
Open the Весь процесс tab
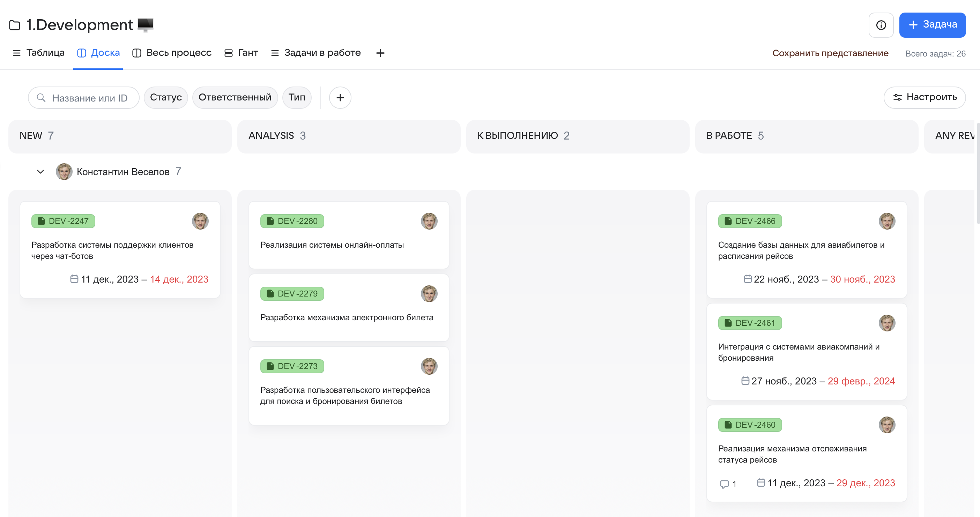point(172,53)
